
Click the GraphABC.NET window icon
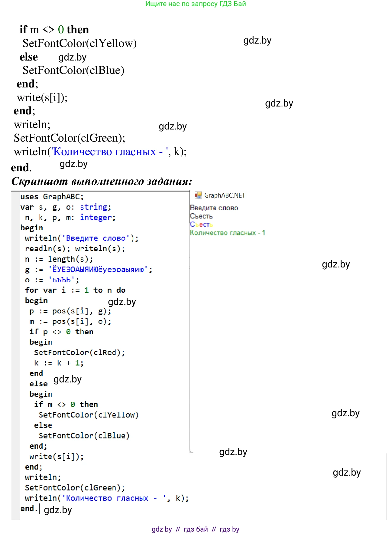(198, 195)
